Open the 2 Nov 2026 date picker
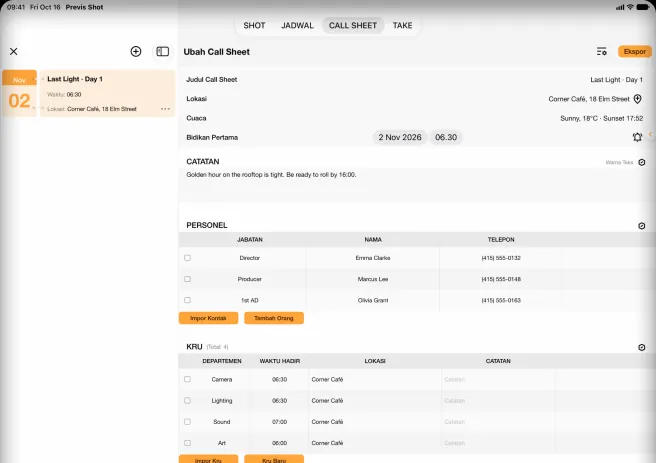Image resolution: width=656 pixels, height=463 pixels. click(x=400, y=137)
